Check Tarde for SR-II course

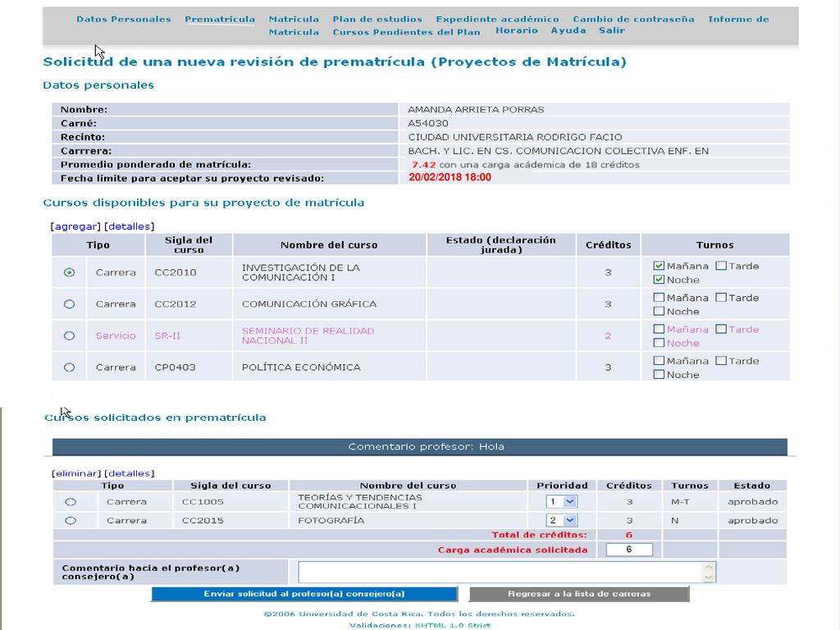point(721,329)
